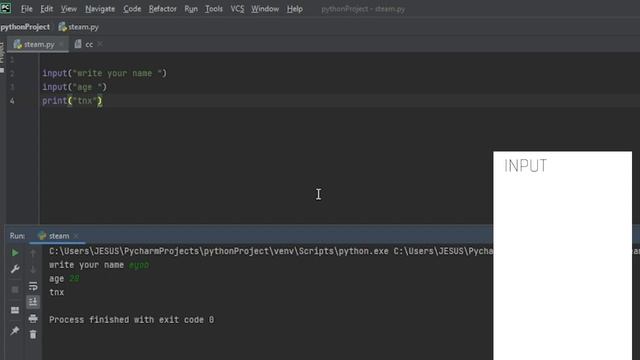This screenshot has width=640, height=360.
Task: Click pythonProject in the breadcrumb bar
Action: point(25,27)
